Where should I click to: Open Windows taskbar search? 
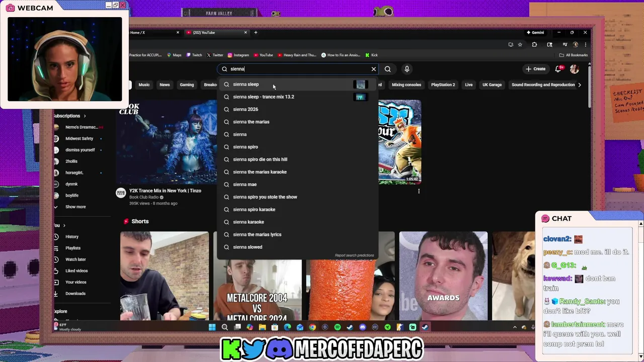click(x=224, y=327)
